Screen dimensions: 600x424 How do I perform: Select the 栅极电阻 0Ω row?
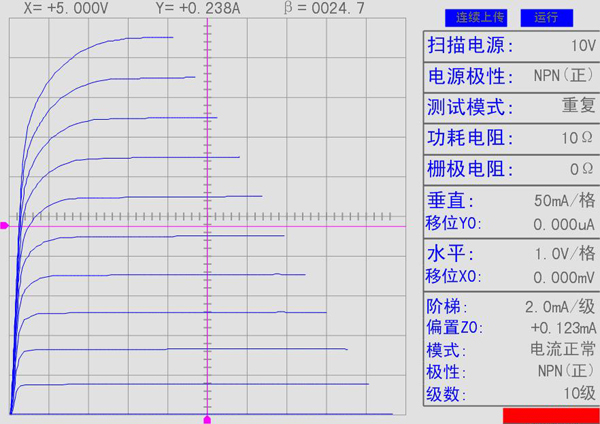click(511, 168)
